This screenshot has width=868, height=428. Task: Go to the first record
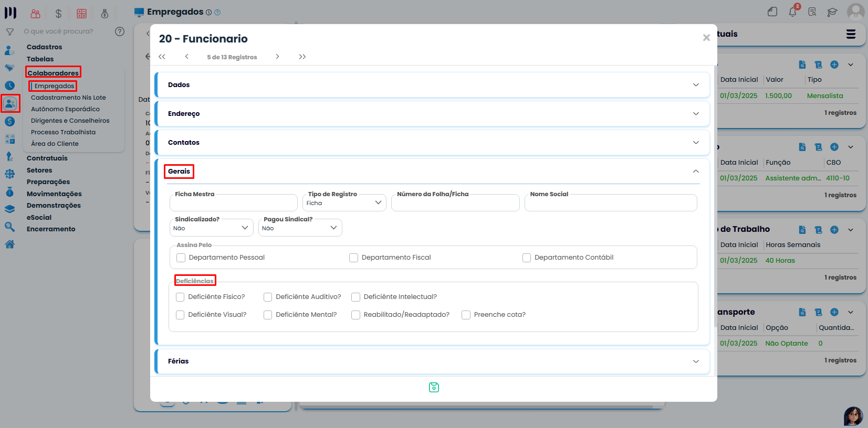[x=162, y=57]
